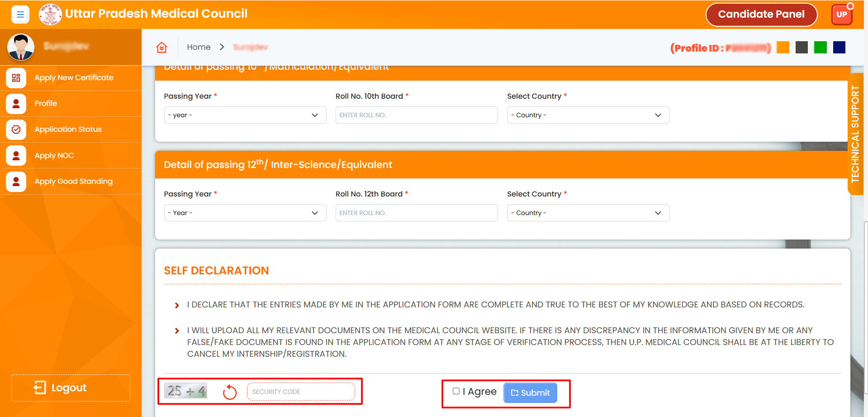This screenshot has height=417, width=868.
Task: Refresh the captcha security code
Action: 230,392
